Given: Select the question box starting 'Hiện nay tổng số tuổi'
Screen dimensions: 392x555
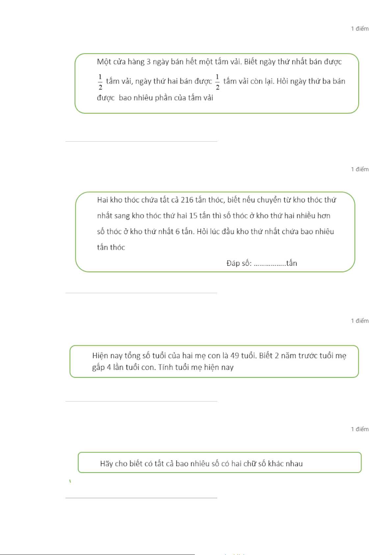Looking at the screenshot, I should click(214, 361).
